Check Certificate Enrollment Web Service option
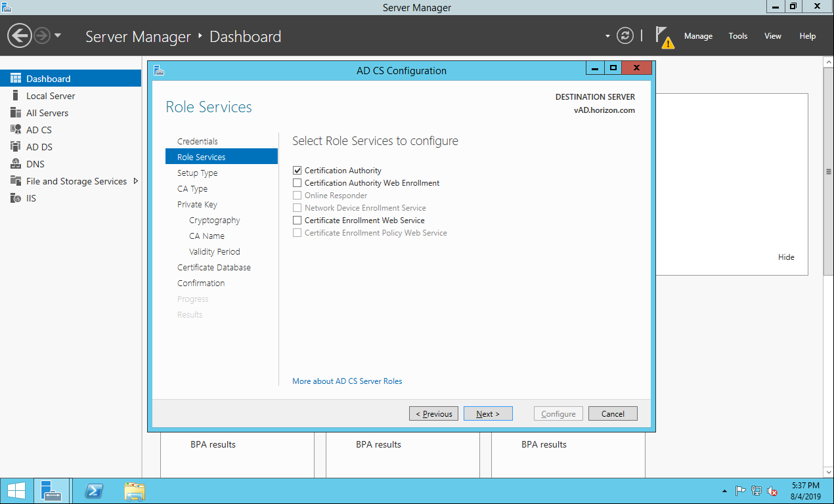834x504 pixels. (297, 220)
